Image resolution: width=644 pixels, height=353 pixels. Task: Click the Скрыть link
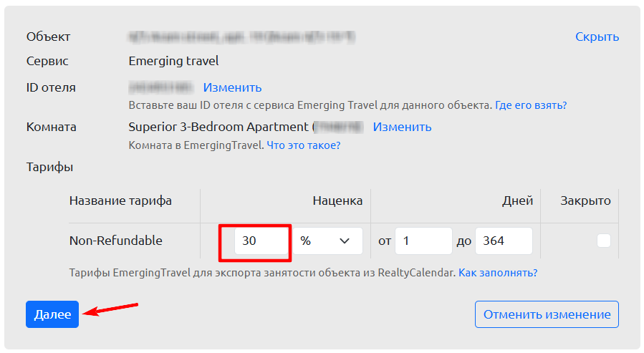click(x=597, y=37)
